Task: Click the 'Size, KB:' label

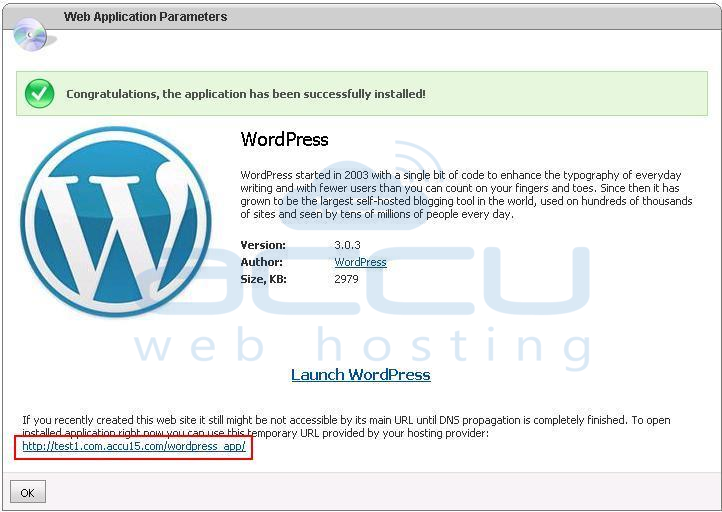Action: (x=263, y=279)
